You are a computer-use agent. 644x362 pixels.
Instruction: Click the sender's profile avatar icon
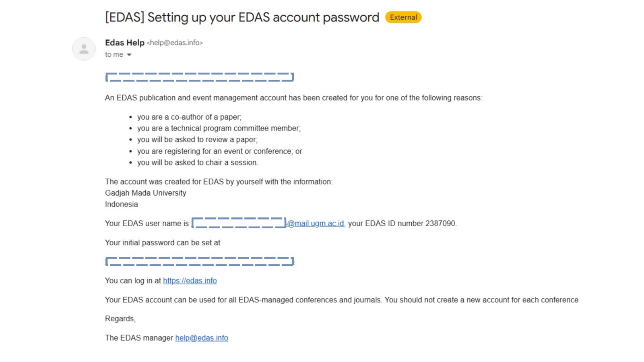[84, 49]
